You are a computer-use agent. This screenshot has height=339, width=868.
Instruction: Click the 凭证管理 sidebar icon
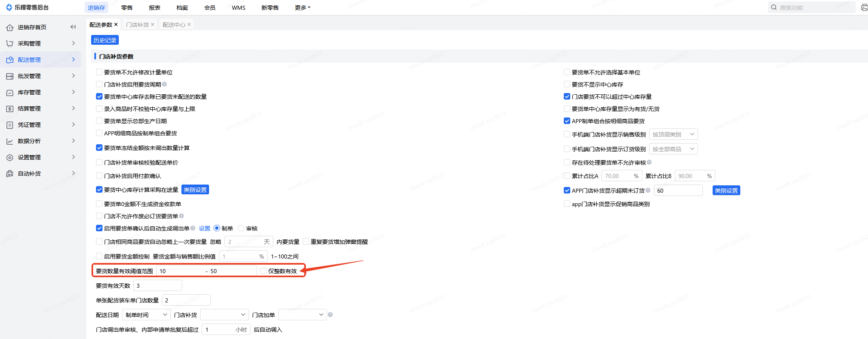tap(10, 125)
